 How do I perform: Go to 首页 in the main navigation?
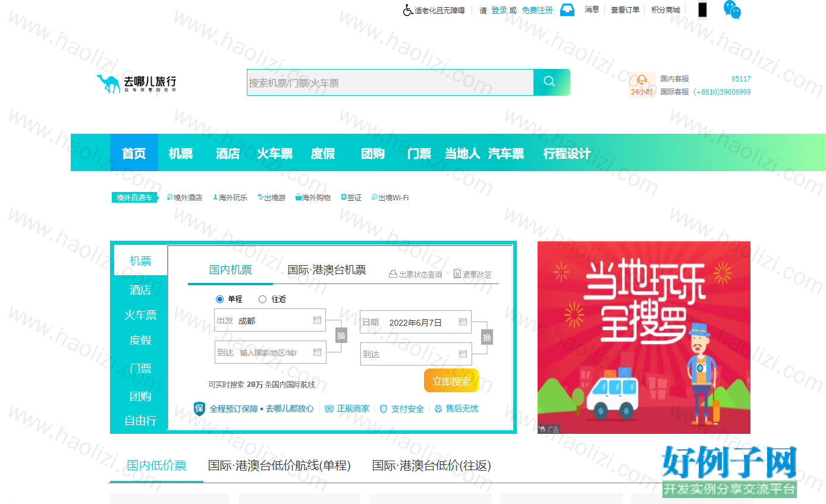[x=134, y=153]
